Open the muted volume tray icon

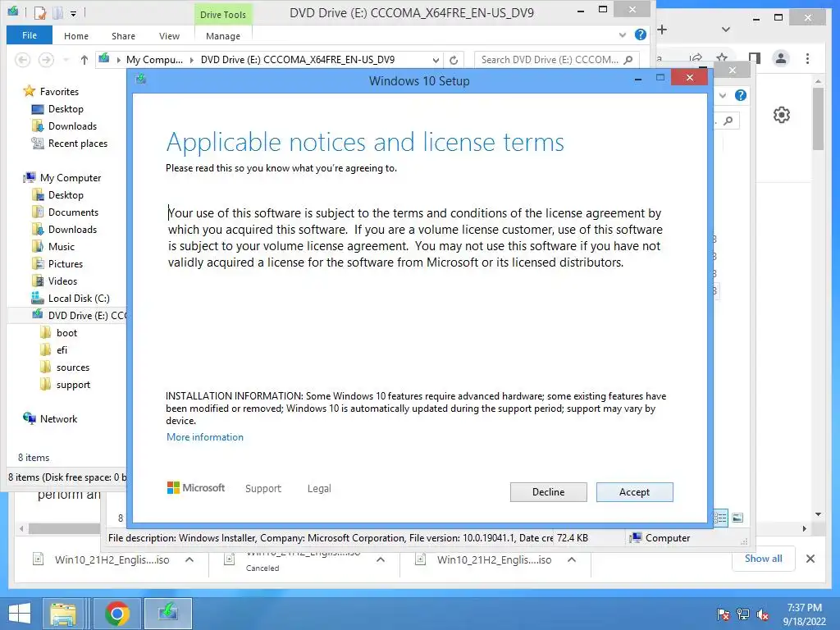pyautogui.click(x=763, y=614)
